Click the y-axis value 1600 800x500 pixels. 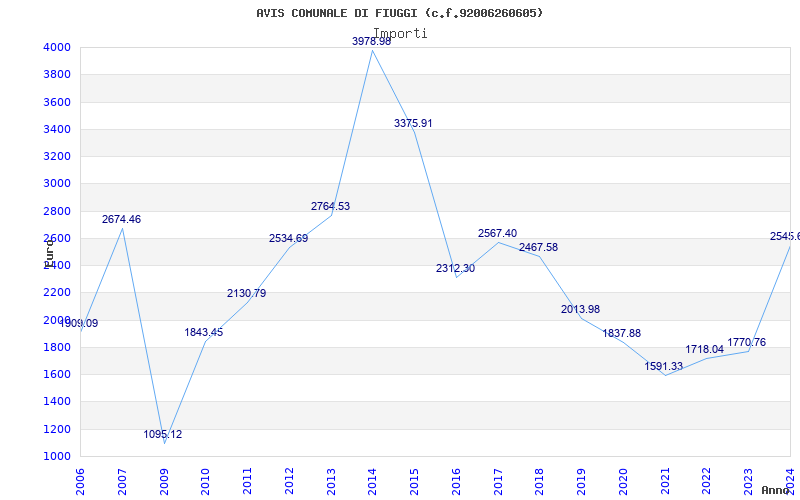tap(57, 374)
